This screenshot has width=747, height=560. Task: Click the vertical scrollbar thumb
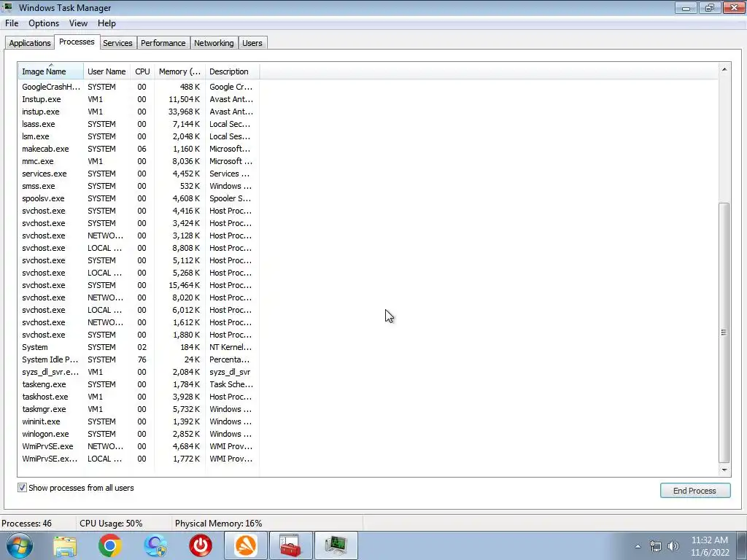click(724, 332)
